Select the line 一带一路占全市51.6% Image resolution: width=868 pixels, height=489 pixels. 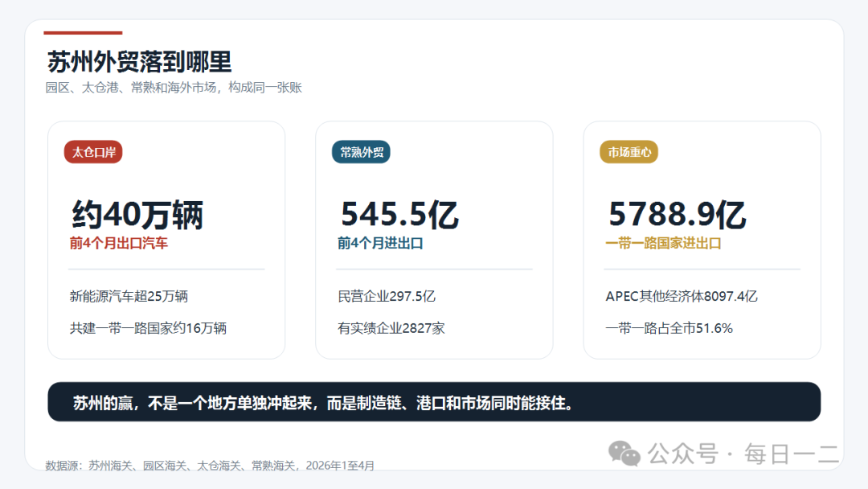(x=669, y=328)
